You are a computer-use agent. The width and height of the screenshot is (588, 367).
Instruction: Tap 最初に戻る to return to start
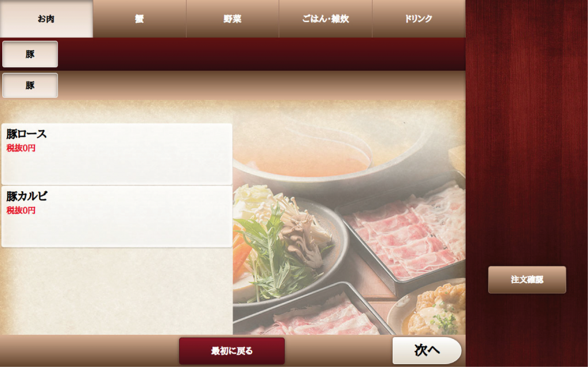[232, 351]
